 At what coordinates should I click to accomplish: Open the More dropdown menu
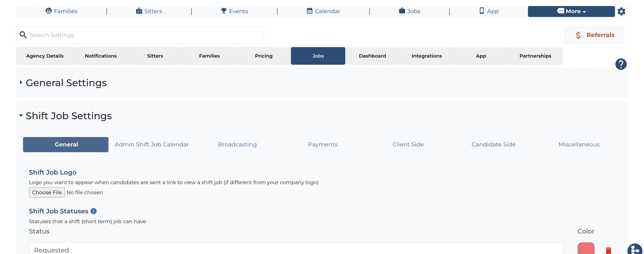coord(571,11)
